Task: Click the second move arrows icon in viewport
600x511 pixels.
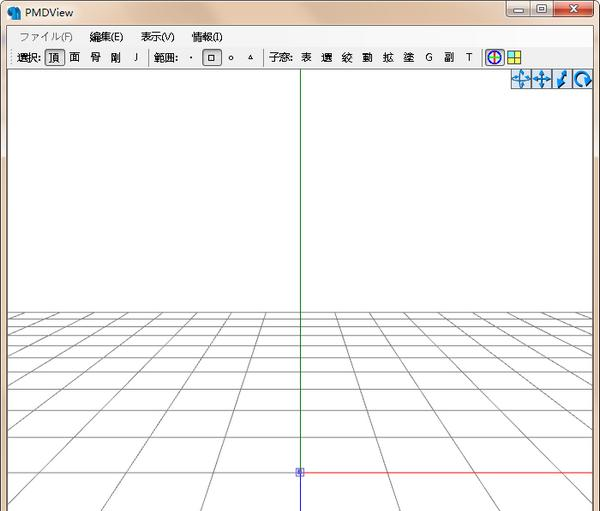Action: (x=542, y=80)
